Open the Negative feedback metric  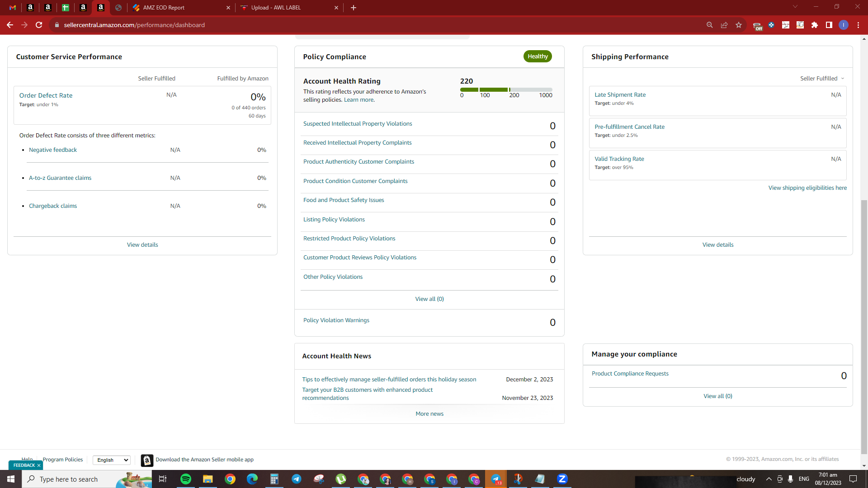(x=53, y=150)
